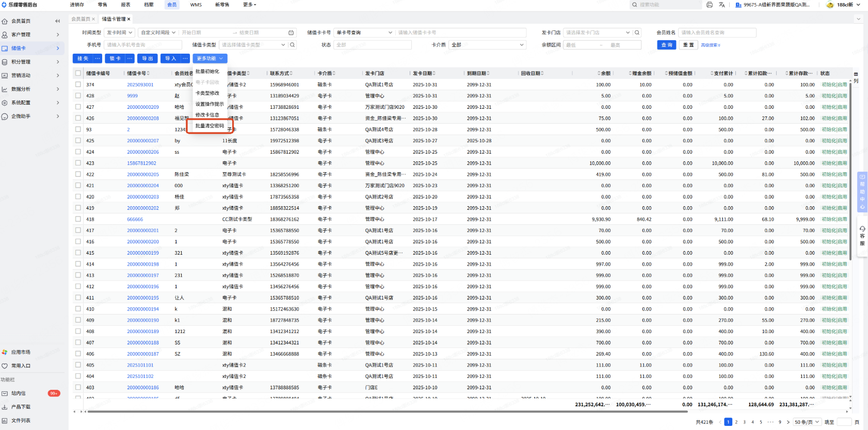Open the 储值卡类型 selection dropdown

253,45
